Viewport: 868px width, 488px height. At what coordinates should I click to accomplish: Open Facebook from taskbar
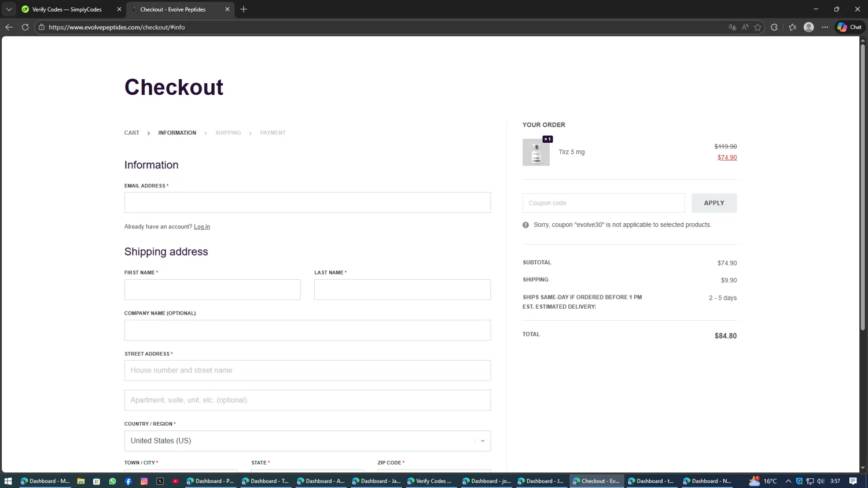128,481
